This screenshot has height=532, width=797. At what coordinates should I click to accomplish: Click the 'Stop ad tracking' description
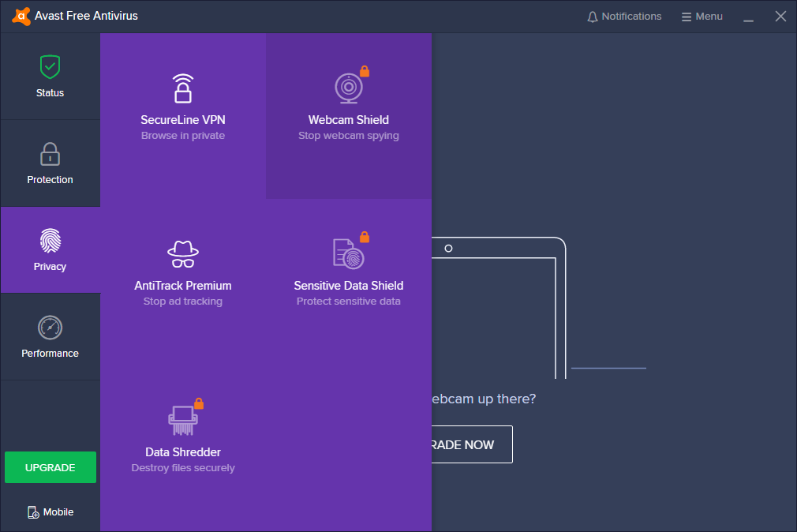coord(183,301)
